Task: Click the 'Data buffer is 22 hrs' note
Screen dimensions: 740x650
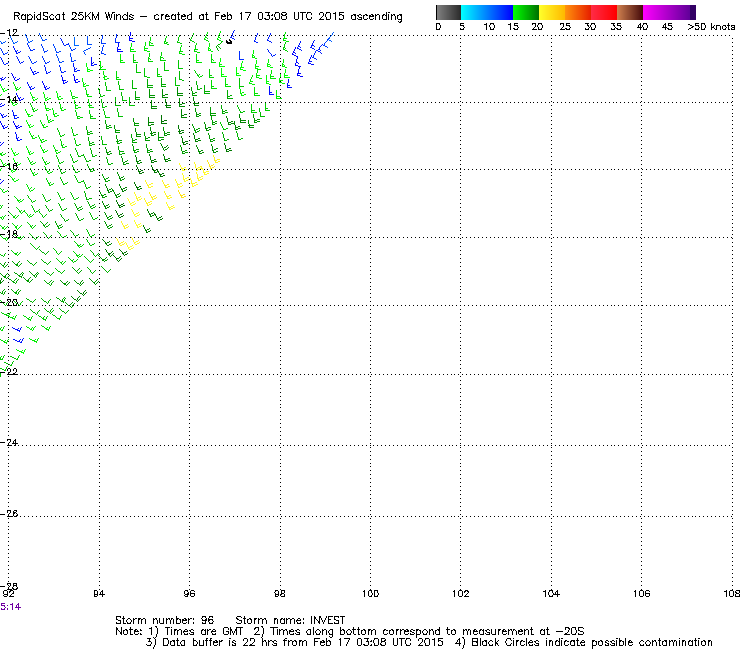Action: 294,642
